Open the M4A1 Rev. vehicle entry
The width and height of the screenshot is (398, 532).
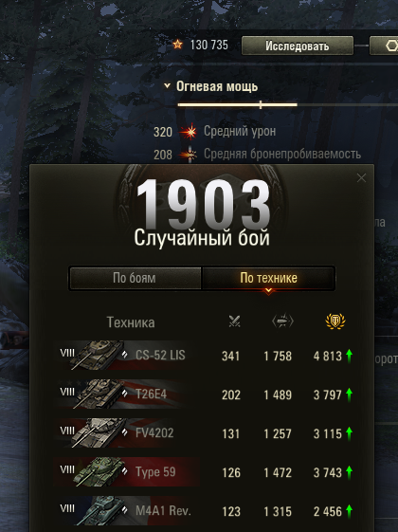[x=204, y=511]
